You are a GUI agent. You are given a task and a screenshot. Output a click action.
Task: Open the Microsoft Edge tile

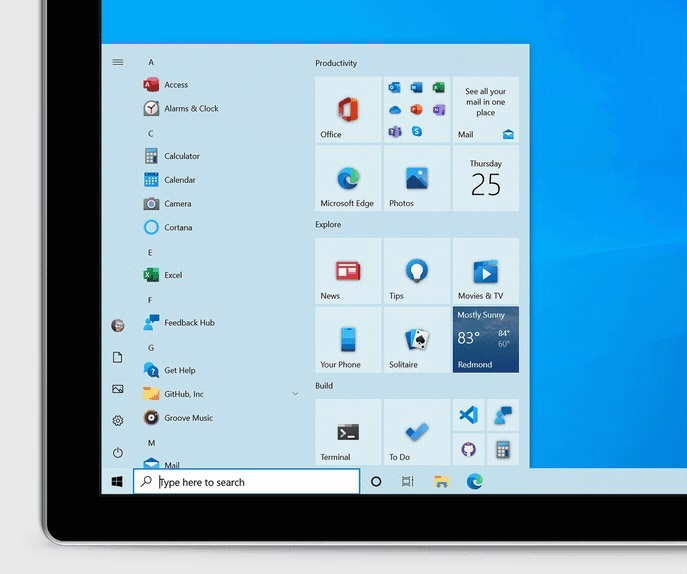coord(348,178)
